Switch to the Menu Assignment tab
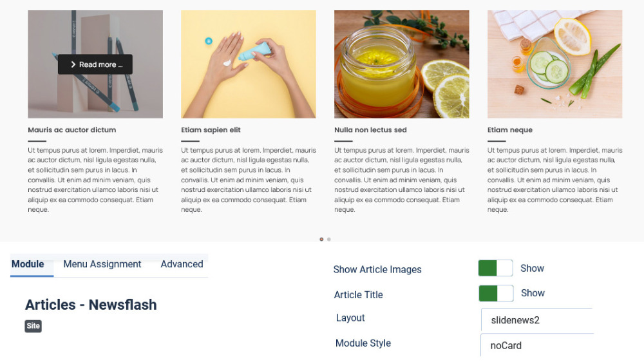644x362 pixels. coord(102,264)
